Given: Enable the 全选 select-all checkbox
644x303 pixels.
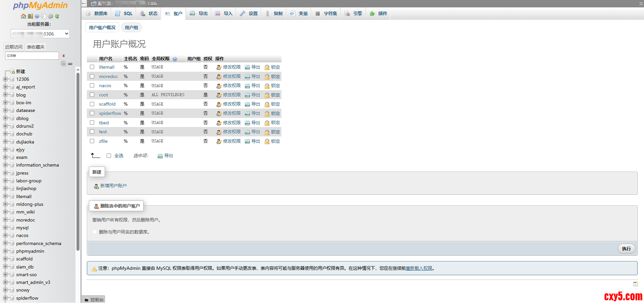Looking at the screenshot, I should point(109,156).
